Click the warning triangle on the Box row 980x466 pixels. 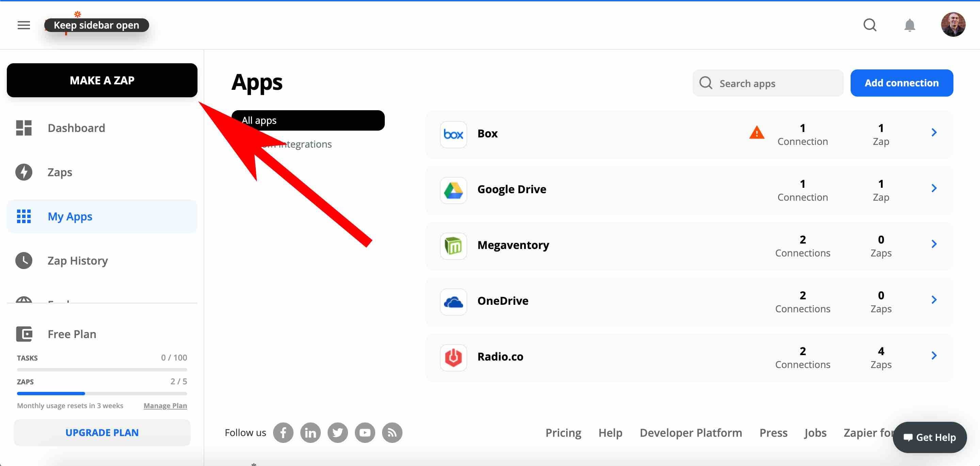757,133
